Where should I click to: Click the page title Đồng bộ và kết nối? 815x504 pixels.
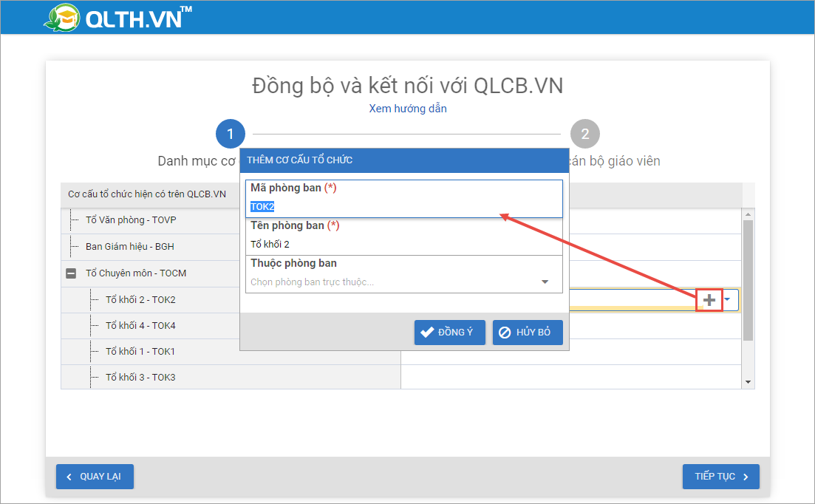click(408, 86)
